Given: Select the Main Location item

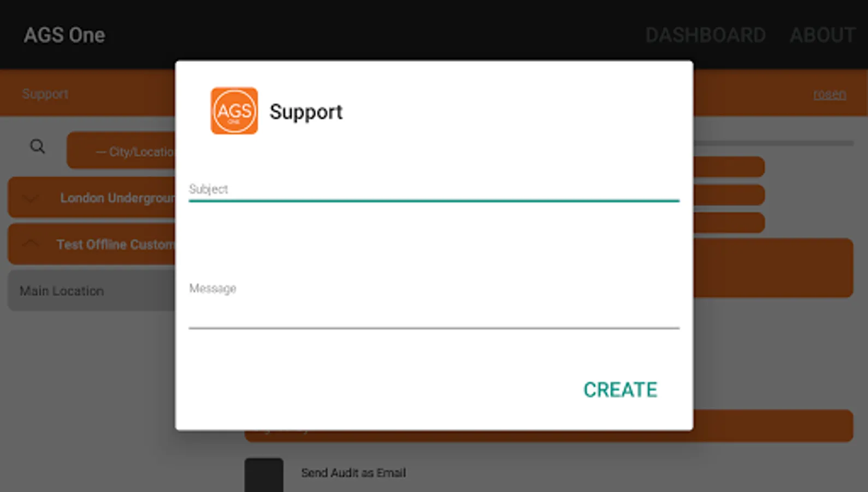Looking at the screenshot, I should (x=92, y=291).
